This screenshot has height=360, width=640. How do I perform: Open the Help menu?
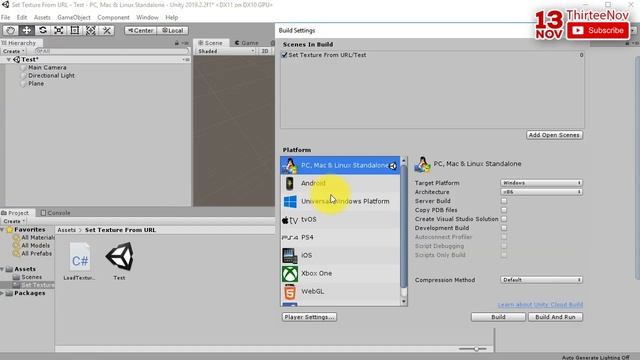171,17
